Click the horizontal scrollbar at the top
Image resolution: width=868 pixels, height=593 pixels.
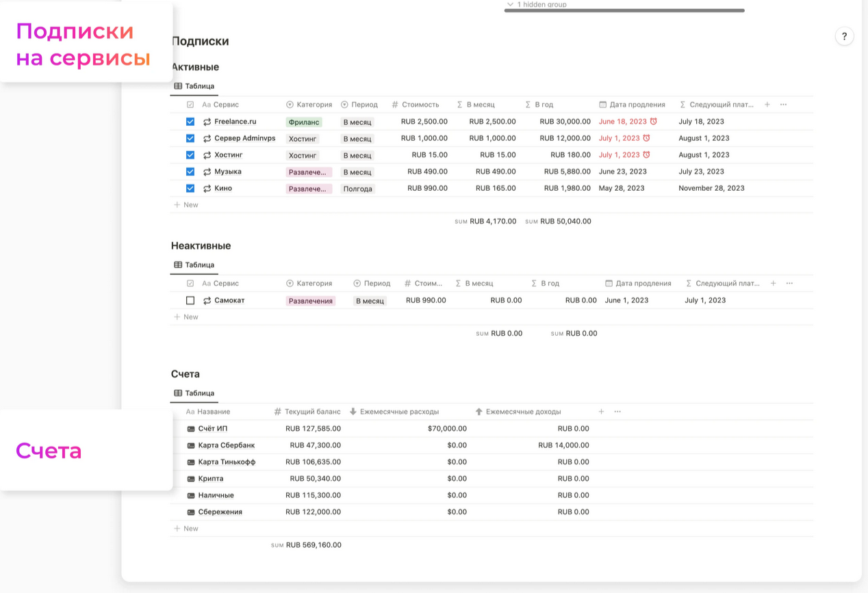[x=624, y=11]
